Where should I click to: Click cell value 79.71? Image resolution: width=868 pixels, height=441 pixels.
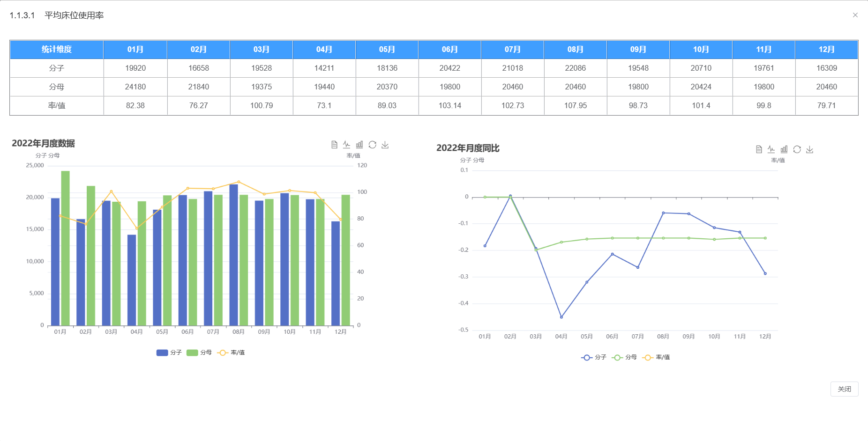(x=827, y=105)
